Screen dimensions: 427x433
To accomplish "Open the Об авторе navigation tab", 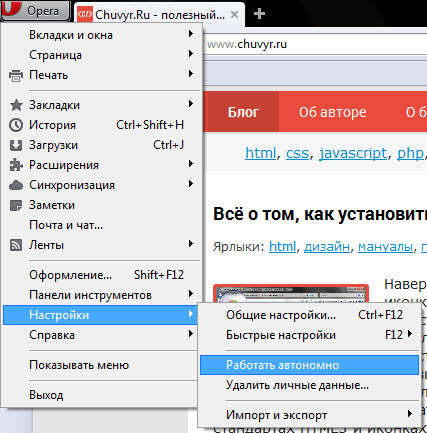I will click(332, 112).
